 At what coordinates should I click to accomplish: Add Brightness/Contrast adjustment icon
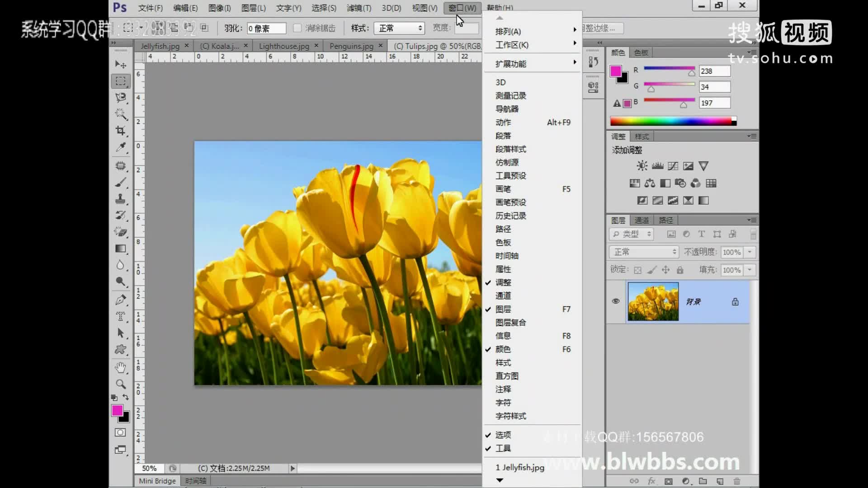[x=642, y=166]
